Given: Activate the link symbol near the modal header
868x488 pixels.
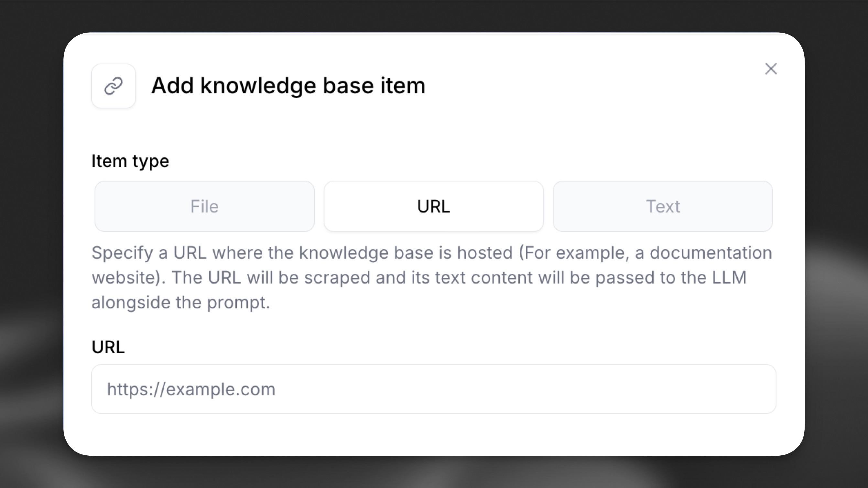Looking at the screenshot, I should pos(113,86).
